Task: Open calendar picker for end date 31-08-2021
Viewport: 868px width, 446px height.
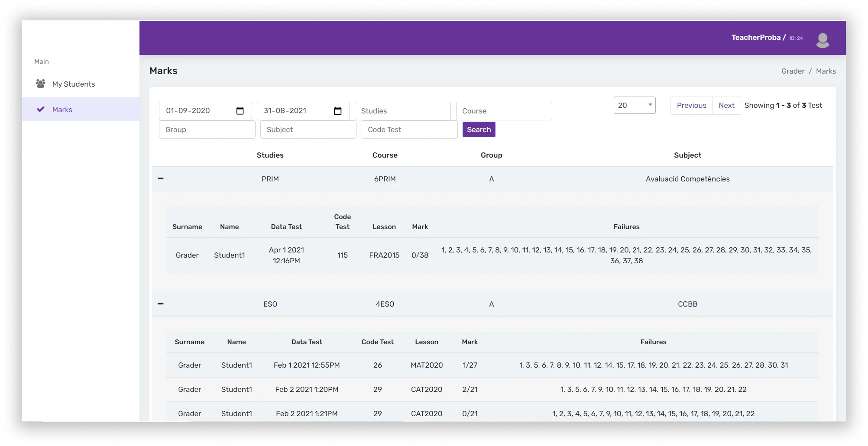Action: pyautogui.click(x=338, y=111)
